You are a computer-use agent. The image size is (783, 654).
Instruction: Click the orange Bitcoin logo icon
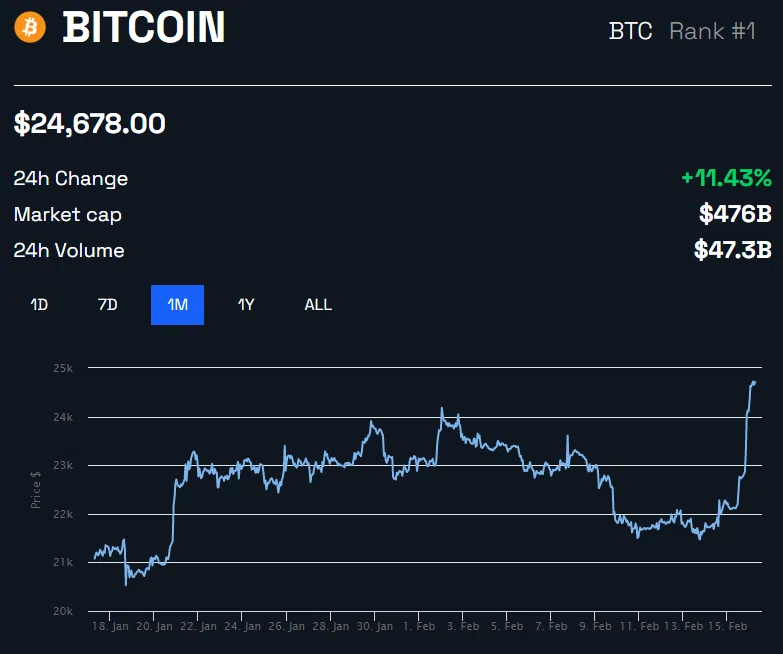tap(30, 27)
